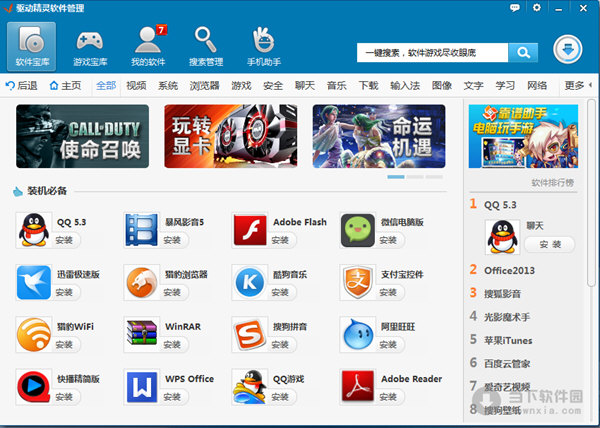The height and width of the screenshot is (428, 600).
Task: Install WPS Office via 安装 button
Action: click(172, 397)
